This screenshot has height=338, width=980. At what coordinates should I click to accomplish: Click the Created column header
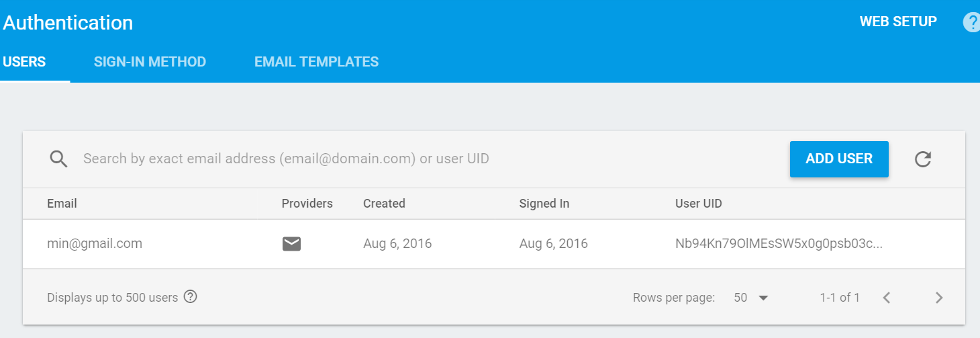[384, 203]
